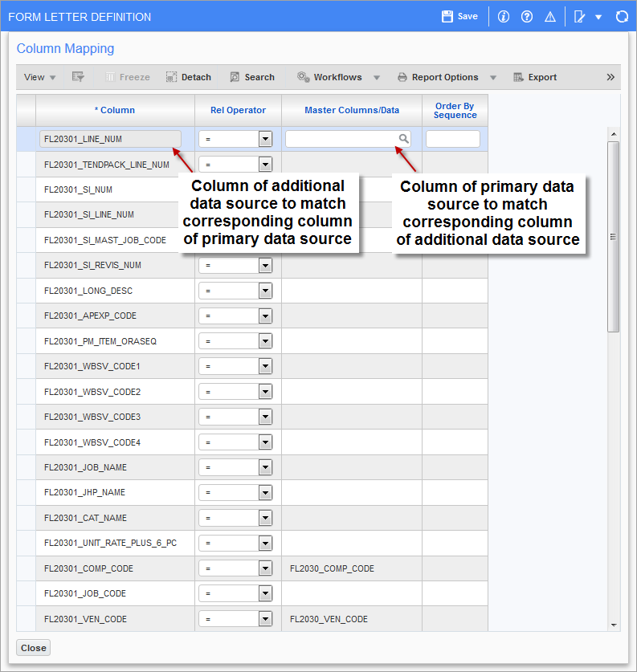Open the View menu
Image resolution: width=637 pixels, height=672 pixels.
pyautogui.click(x=39, y=77)
